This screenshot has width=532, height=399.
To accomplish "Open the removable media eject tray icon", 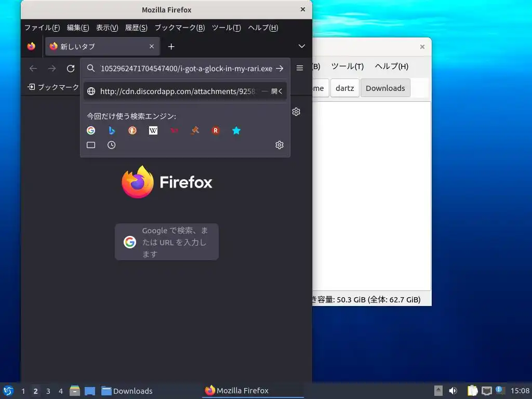I will point(438,391).
